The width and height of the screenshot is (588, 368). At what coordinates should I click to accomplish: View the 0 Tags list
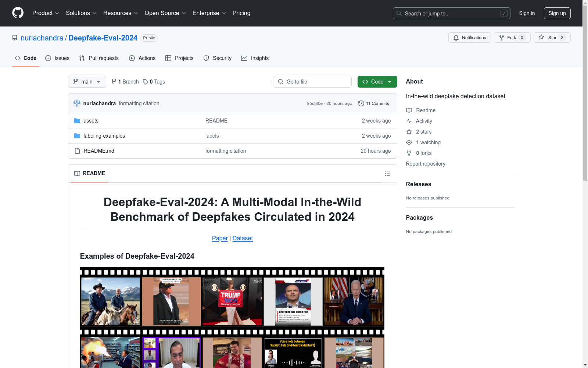point(154,82)
